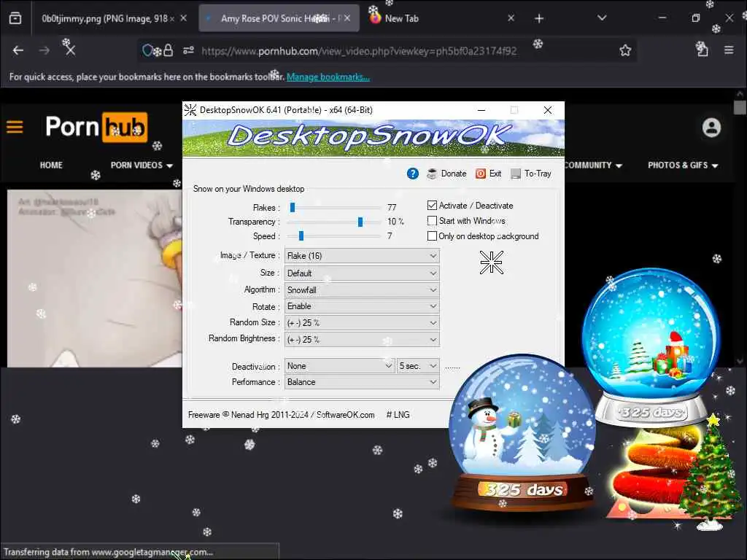Open the Random Size dropdown
The height and width of the screenshot is (560, 747).
(x=362, y=323)
